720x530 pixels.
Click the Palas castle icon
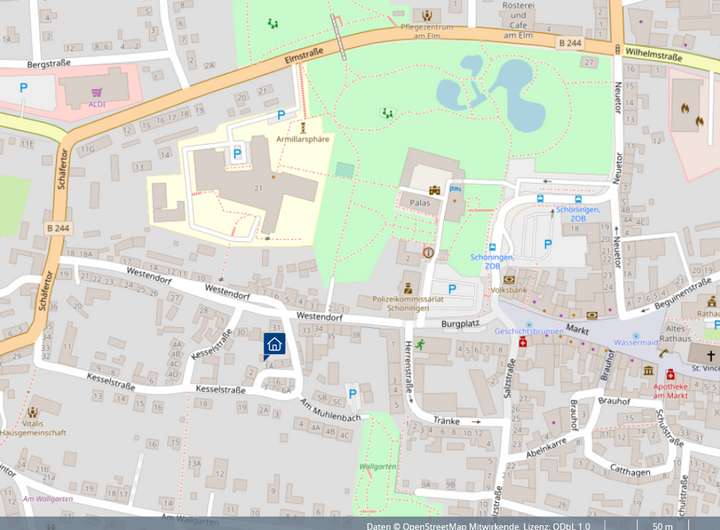(435, 188)
